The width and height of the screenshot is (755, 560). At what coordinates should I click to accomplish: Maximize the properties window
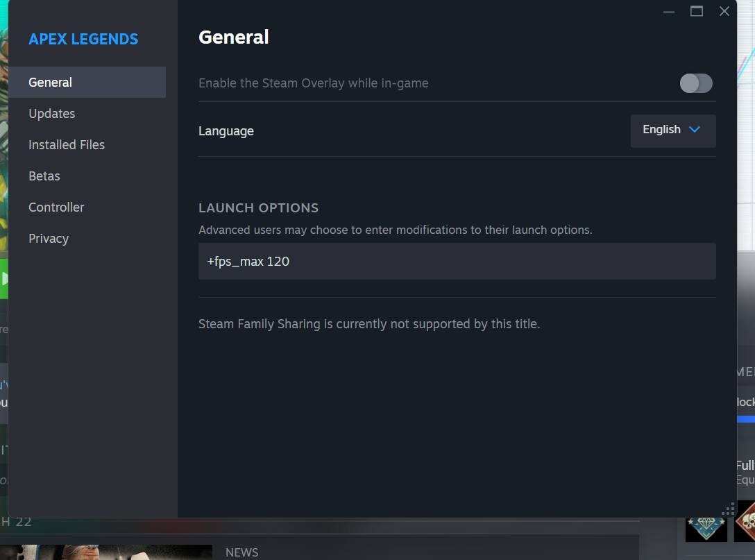click(696, 12)
